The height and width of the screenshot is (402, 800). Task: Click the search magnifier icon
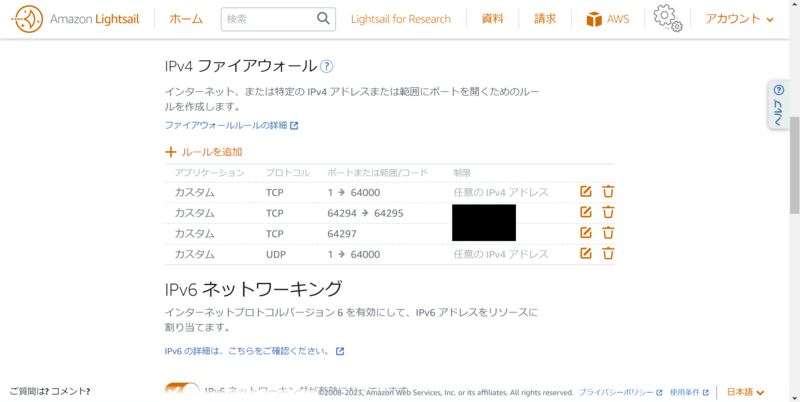coord(323,19)
